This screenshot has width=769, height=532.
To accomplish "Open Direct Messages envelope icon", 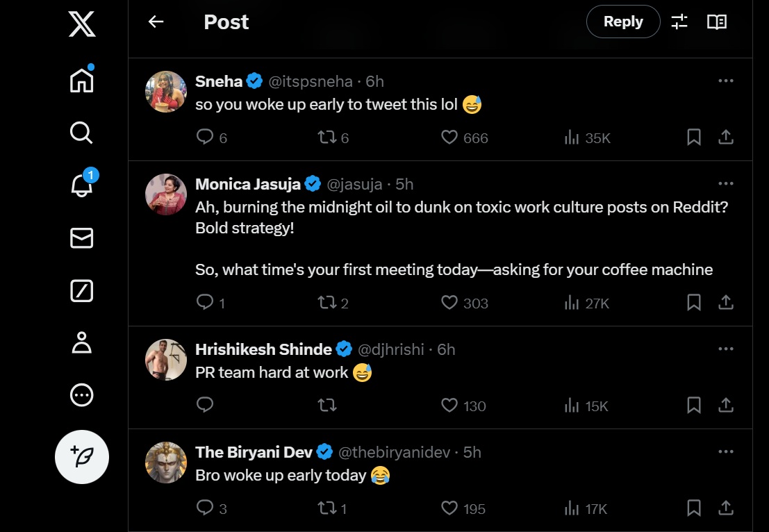I will click(81, 238).
